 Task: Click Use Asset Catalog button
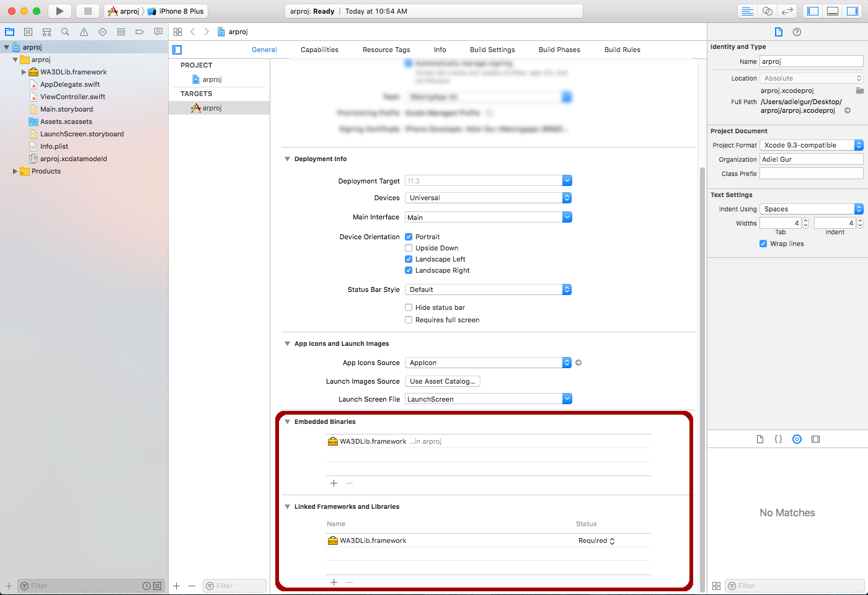[x=443, y=381]
